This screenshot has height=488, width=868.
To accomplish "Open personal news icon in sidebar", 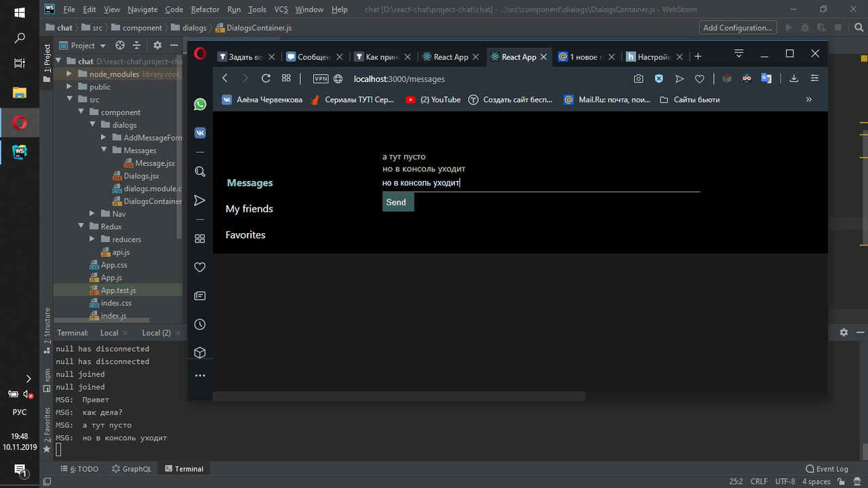I will tap(200, 296).
